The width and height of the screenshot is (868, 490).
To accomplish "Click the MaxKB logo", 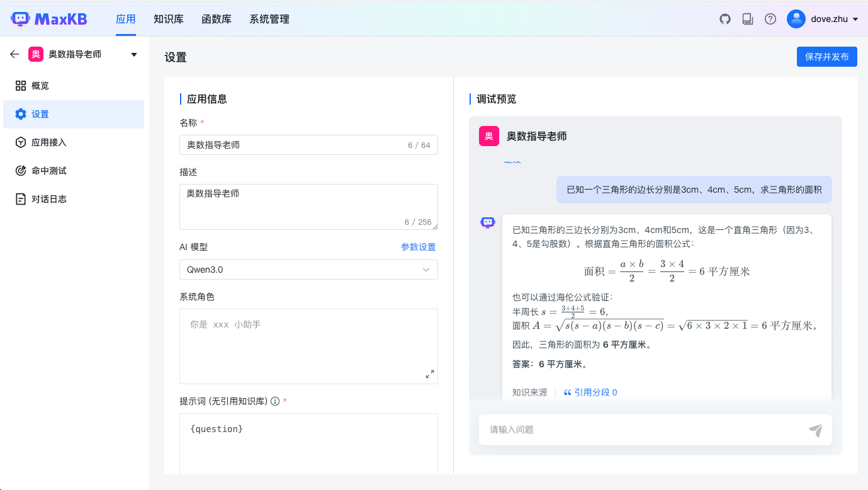I will pos(49,19).
